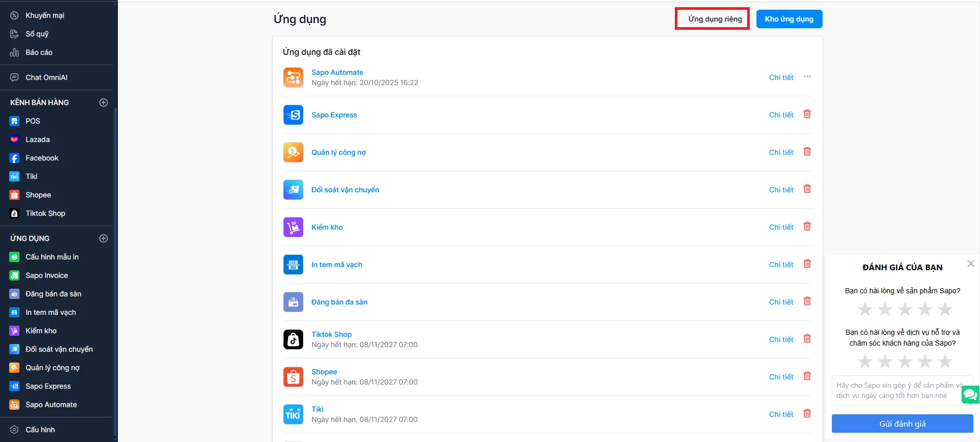Screen dimensions: 980x442
Task: Open Tiki channel in sidebar
Action: 31,176
